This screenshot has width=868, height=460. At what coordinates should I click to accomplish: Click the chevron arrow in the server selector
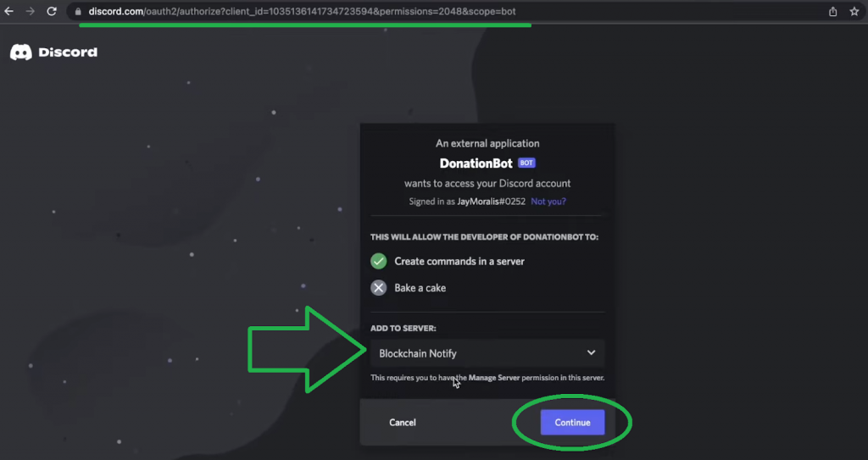point(592,353)
